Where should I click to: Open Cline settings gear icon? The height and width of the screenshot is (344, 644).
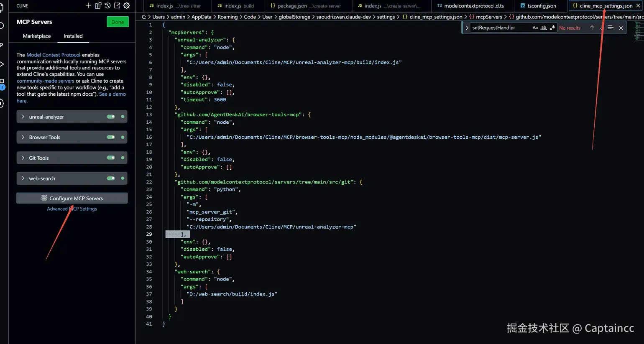127,5
